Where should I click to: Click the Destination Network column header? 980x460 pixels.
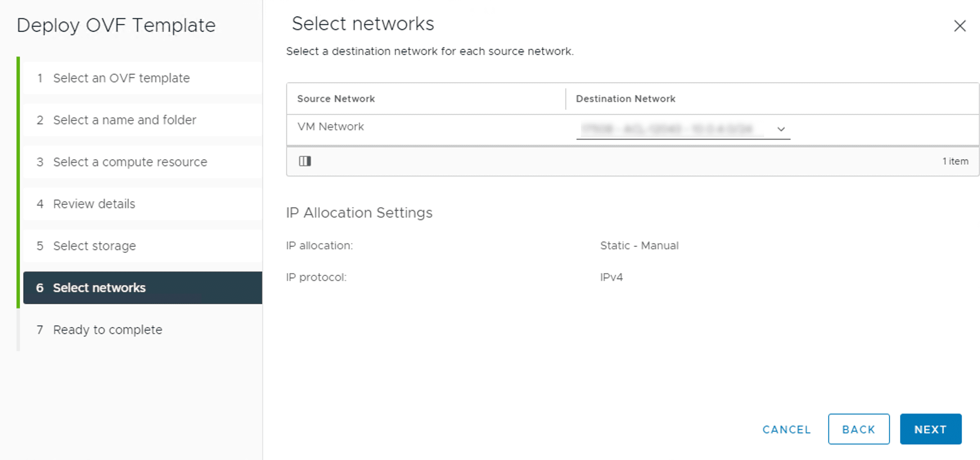[625, 99]
